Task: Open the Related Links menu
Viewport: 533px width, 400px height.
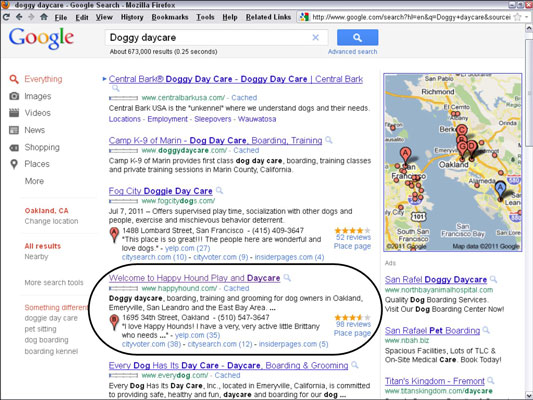Action: coord(269,17)
